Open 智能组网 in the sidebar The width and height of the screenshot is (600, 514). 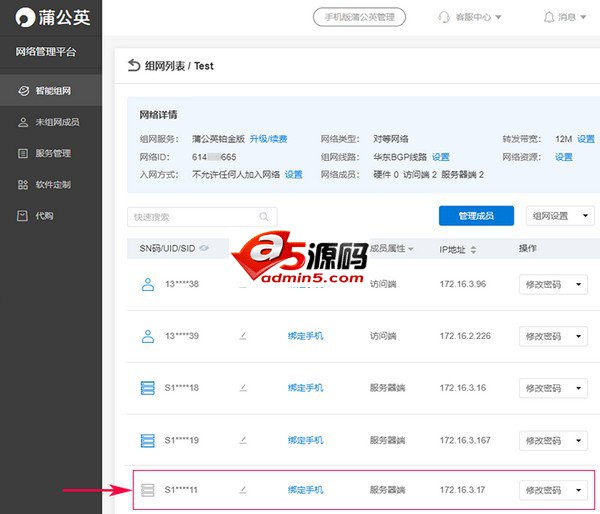51,91
